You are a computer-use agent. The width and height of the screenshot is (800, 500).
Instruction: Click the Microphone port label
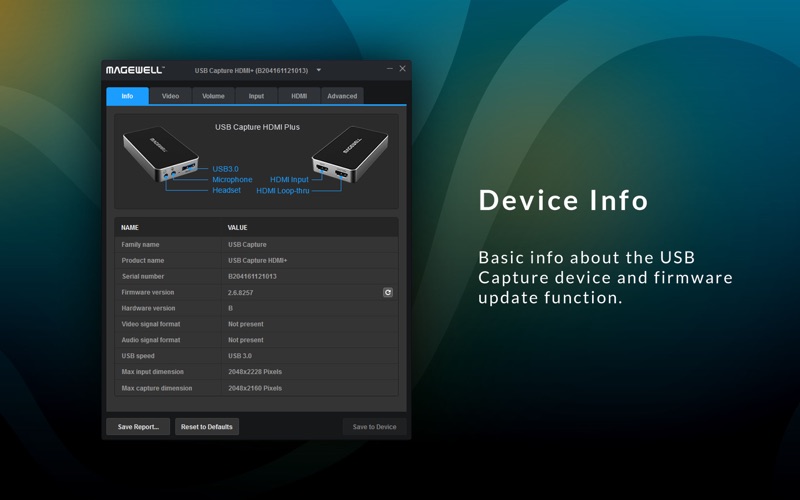(x=232, y=180)
